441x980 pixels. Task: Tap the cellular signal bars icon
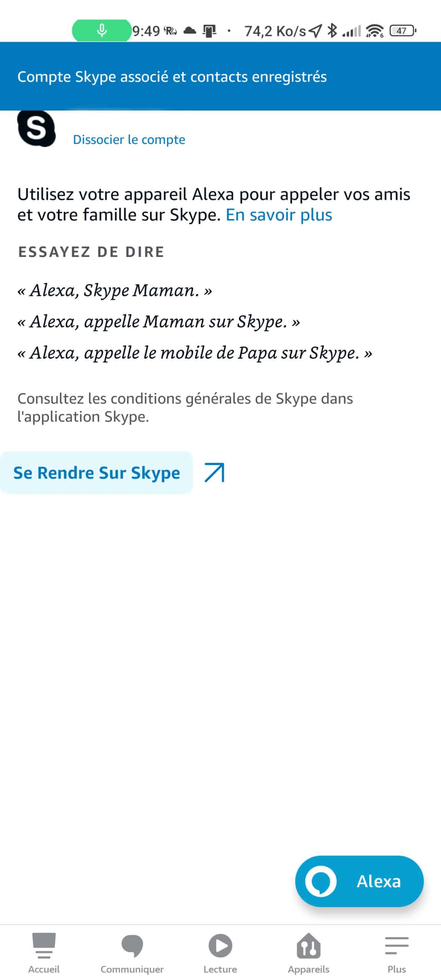pos(351,31)
